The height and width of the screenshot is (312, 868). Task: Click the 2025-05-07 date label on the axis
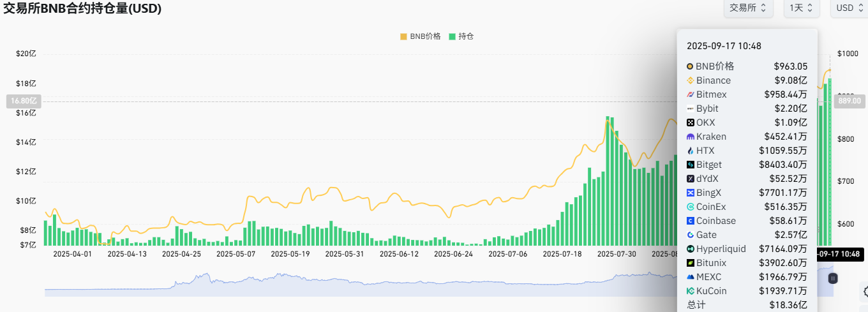236,253
